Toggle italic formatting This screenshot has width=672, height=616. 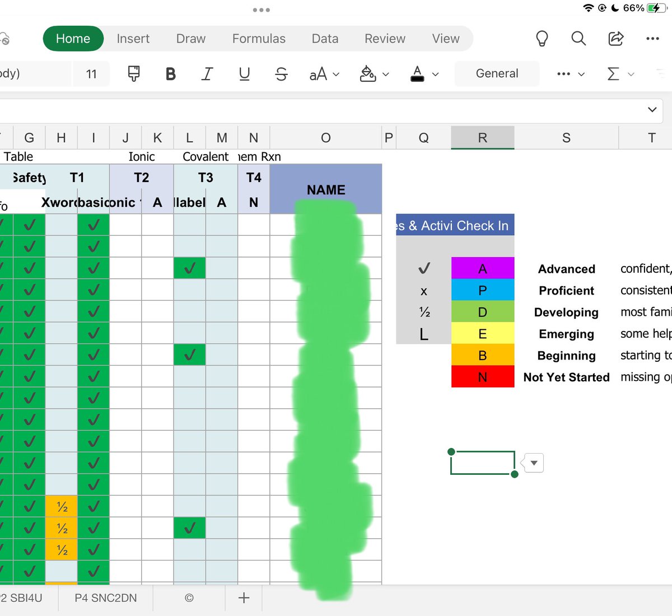[x=207, y=74]
